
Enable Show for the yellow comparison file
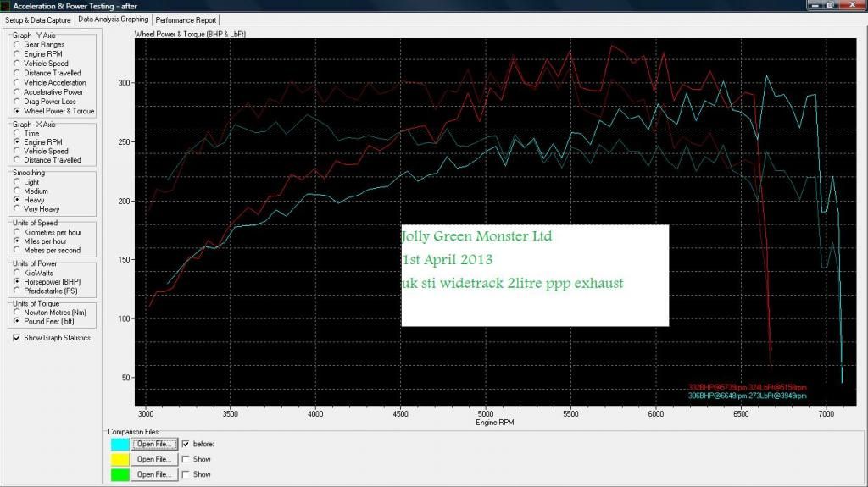[186, 459]
